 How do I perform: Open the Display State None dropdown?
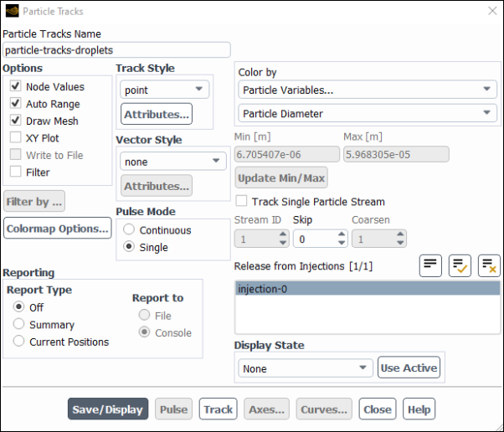click(306, 368)
